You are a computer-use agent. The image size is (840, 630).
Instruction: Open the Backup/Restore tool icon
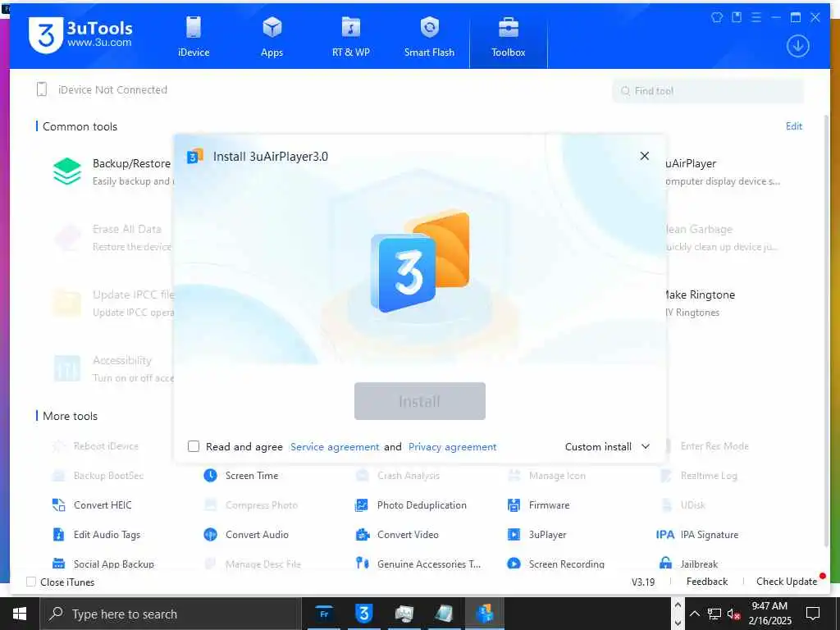(67, 171)
